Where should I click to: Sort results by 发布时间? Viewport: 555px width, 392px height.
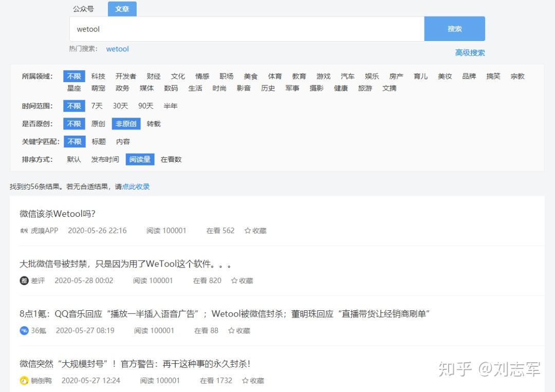pyautogui.click(x=105, y=160)
